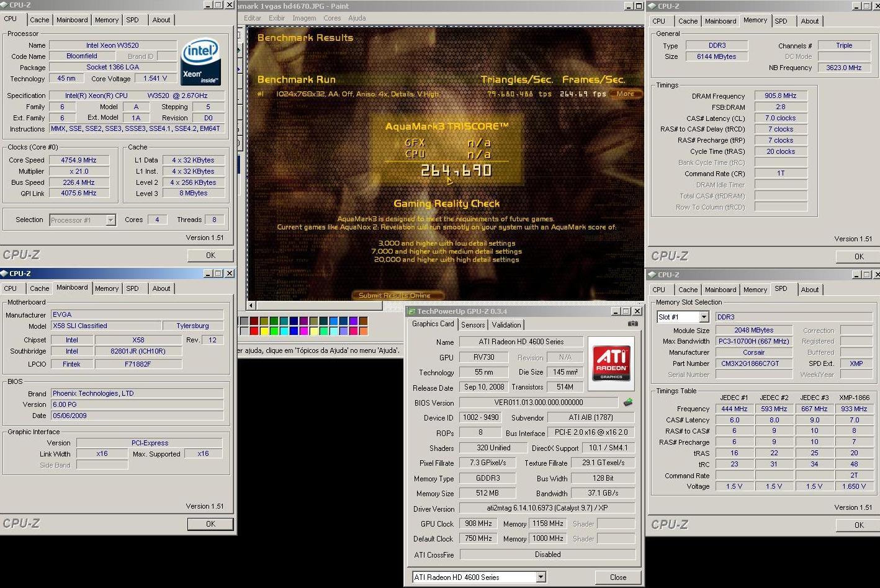Click the X58 SLI Classified model value
The width and height of the screenshot is (880, 588).
[x=105, y=326]
